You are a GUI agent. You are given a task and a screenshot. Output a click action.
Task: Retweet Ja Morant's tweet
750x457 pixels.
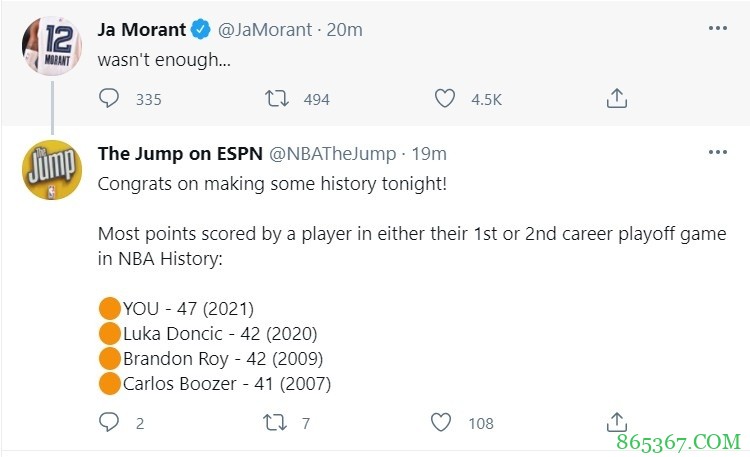pyautogui.click(x=276, y=98)
